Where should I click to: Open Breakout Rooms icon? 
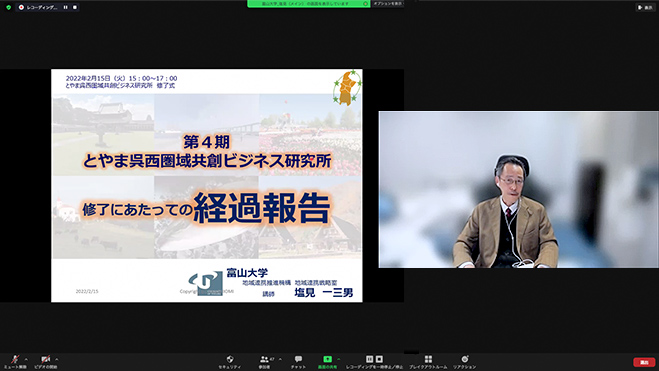428,359
